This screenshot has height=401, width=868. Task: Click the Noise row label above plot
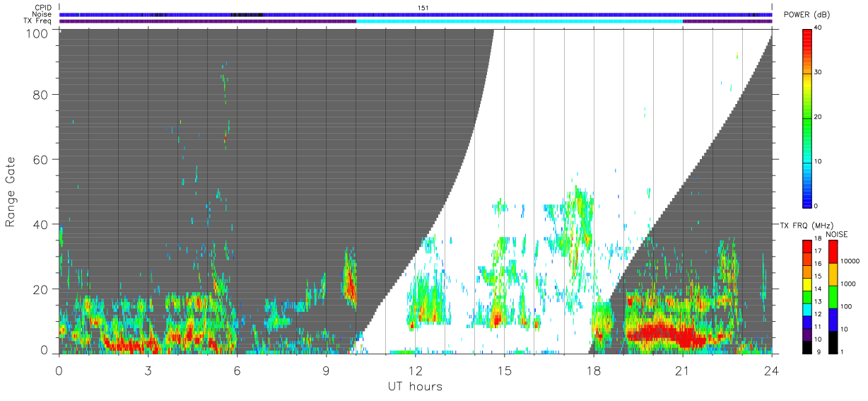[42, 14]
